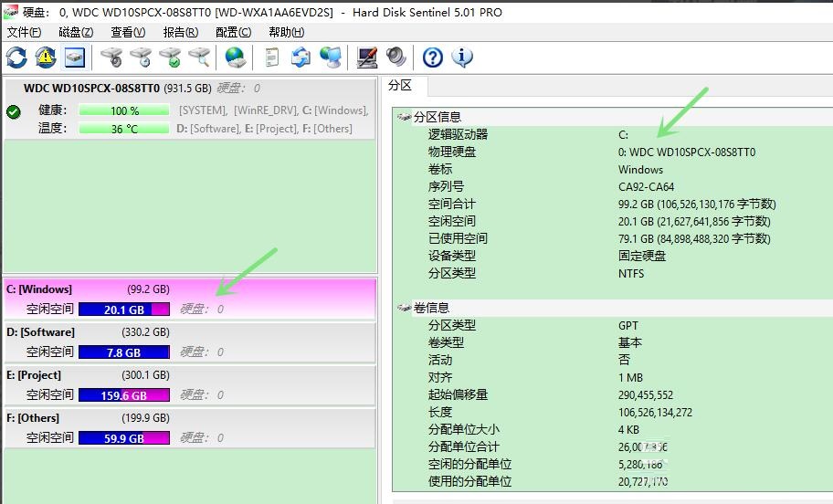
Task: Select the E: [Project] partition entry
Action: tap(34, 375)
